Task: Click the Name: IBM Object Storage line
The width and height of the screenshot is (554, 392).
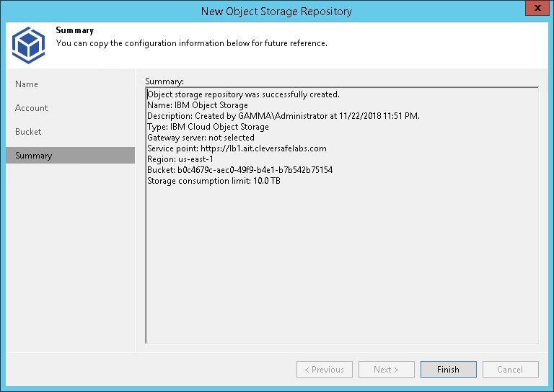Action: (x=198, y=105)
